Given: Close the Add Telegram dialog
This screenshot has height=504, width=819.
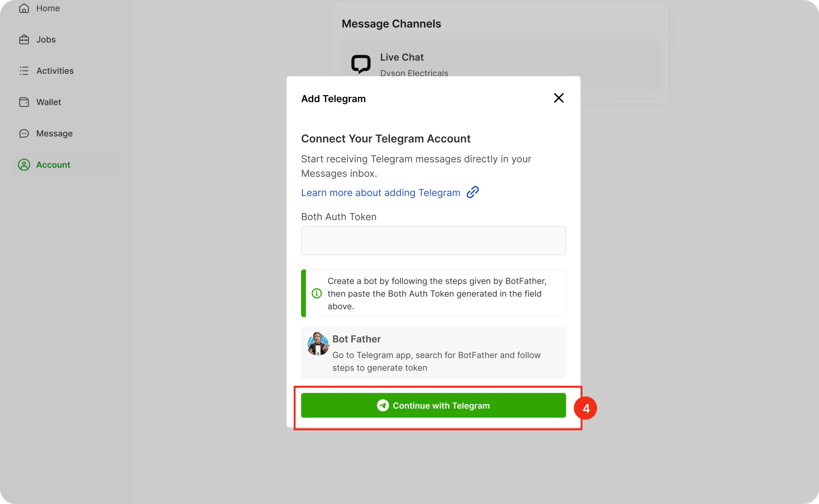Looking at the screenshot, I should (x=558, y=98).
